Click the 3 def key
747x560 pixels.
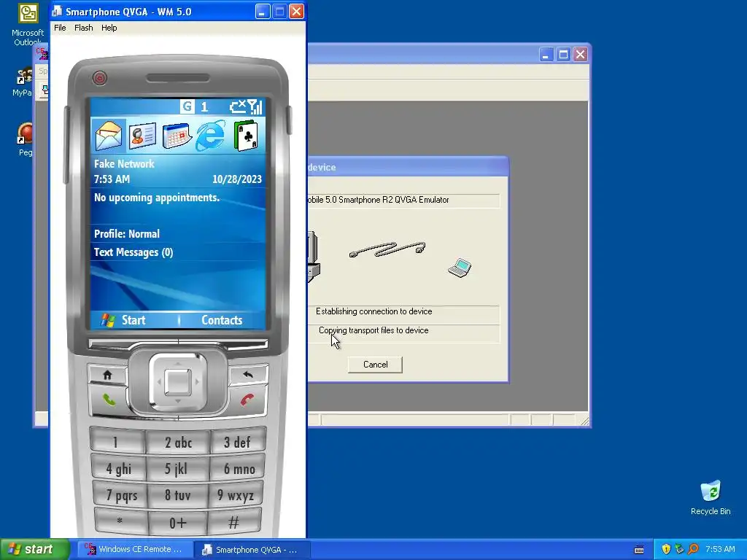pos(237,442)
